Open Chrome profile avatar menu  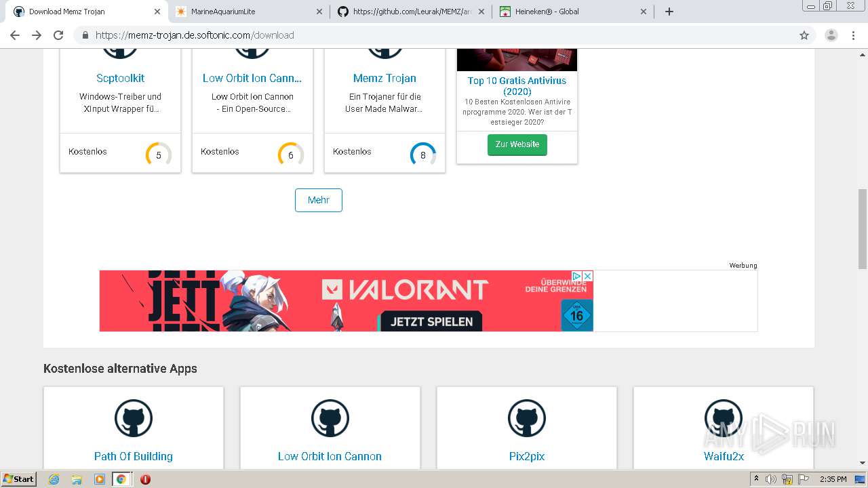831,35
